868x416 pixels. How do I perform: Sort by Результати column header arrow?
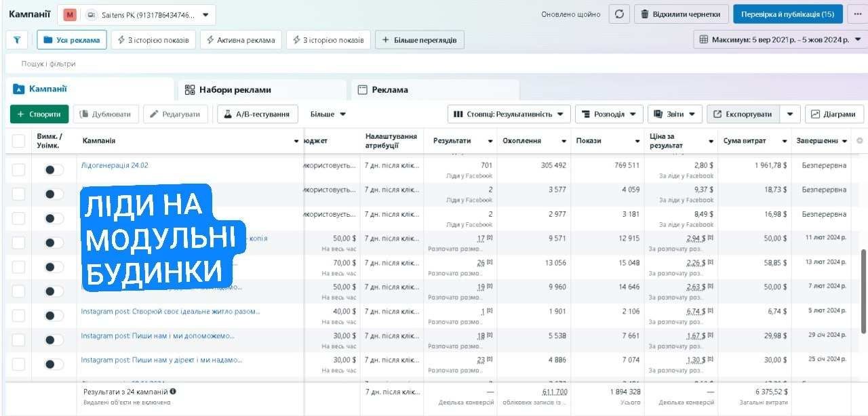(490, 141)
